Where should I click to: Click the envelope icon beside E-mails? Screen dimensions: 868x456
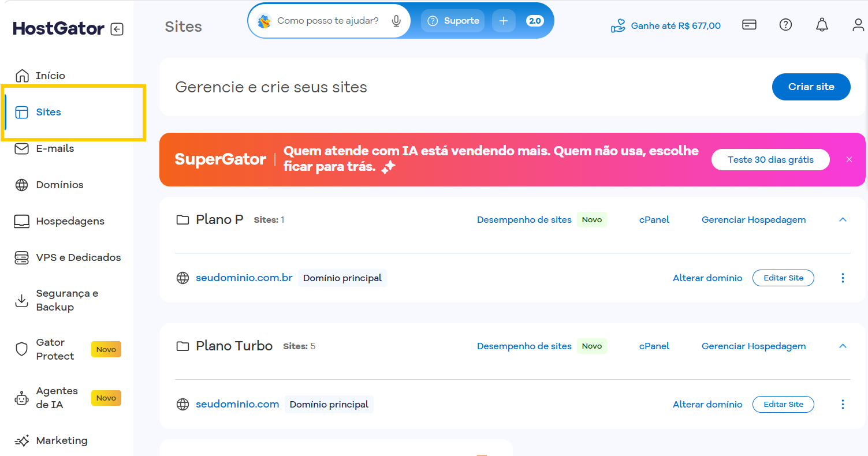(x=22, y=148)
